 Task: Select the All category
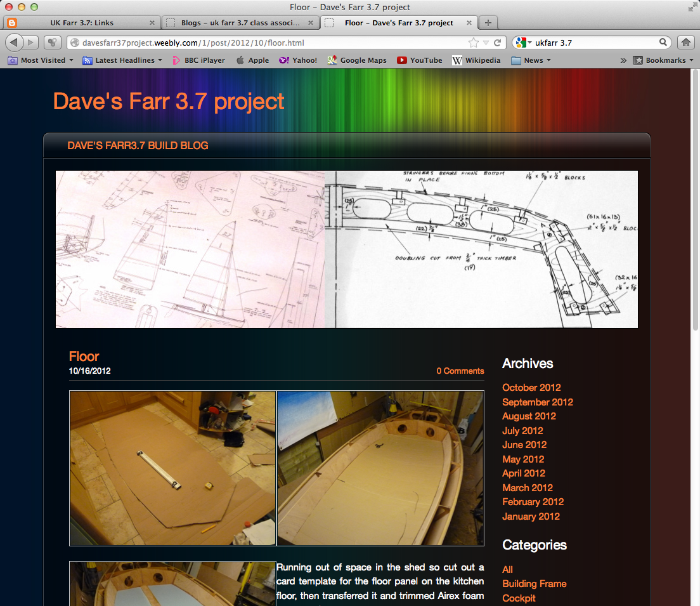(507, 569)
